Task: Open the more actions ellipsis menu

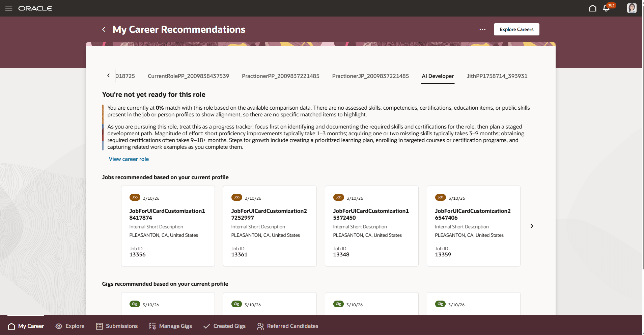Action: tap(482, 29)
